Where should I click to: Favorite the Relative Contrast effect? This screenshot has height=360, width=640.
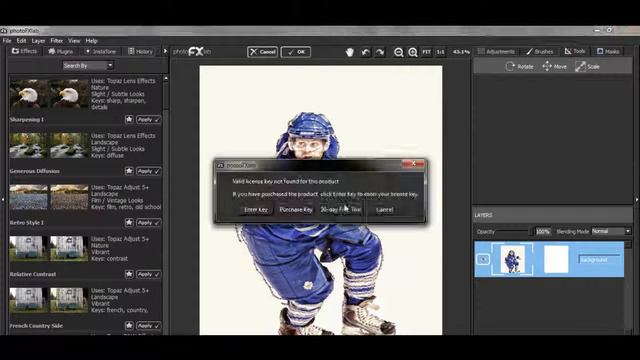(129, 274)
